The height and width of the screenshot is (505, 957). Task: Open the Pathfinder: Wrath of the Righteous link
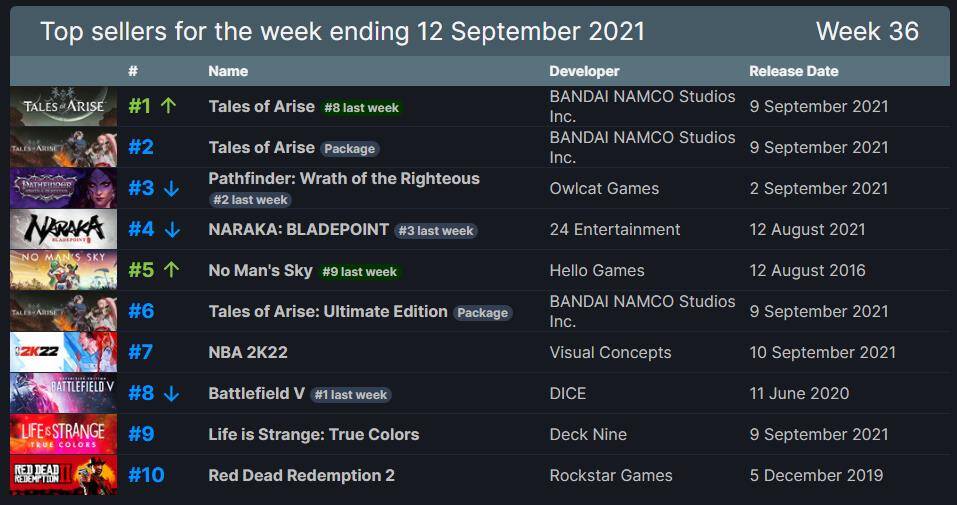point(344,178)
